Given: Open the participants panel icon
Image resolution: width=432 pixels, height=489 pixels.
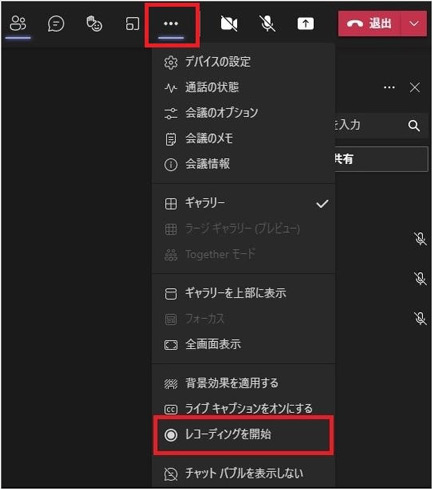Looking at the screenshot, I should pyautogui.click(x=18, y=24).
